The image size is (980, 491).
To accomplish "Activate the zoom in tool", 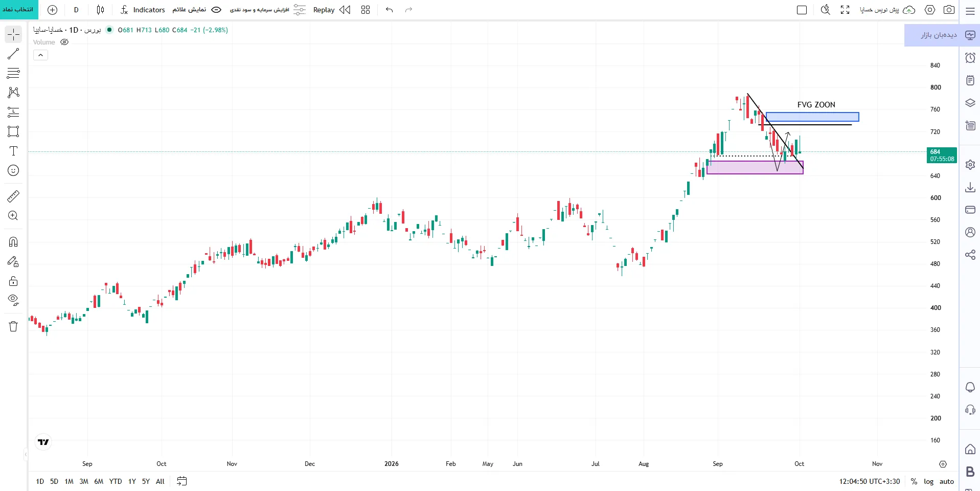I will tap(13, 215).
